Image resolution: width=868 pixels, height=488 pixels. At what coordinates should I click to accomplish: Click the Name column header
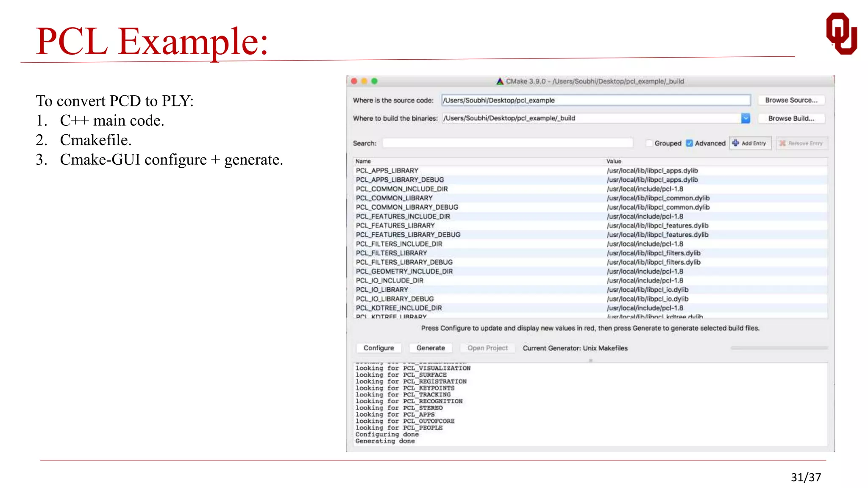(363, 161)
